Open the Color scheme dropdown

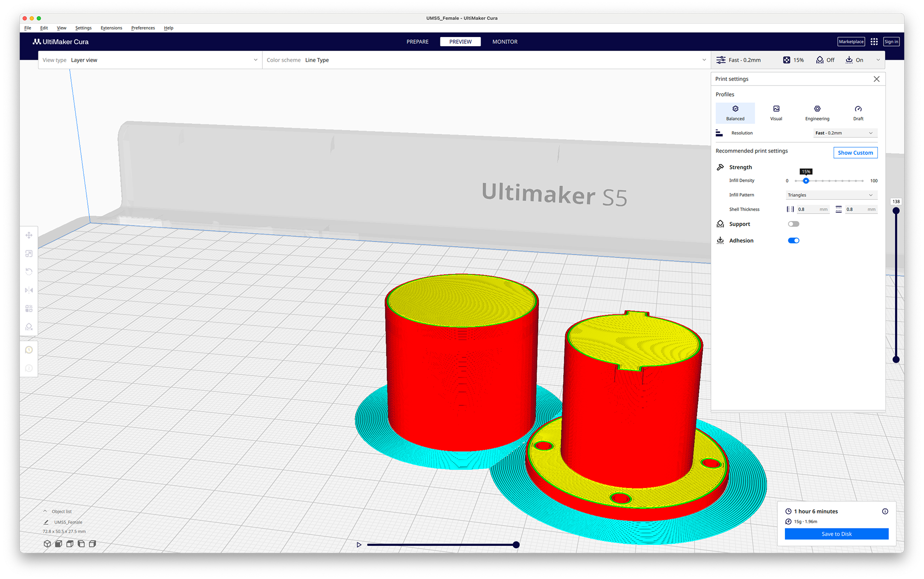click(487, 60)
